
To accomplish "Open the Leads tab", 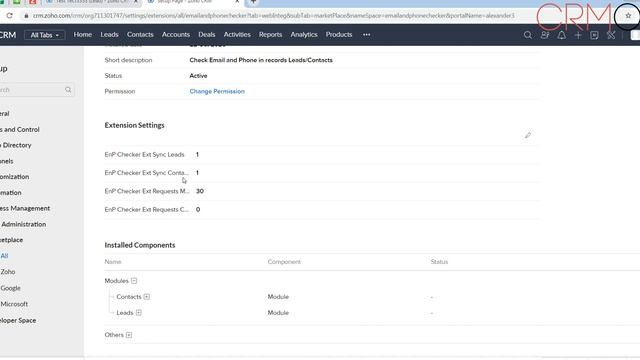I will click(x=109, y=35).
